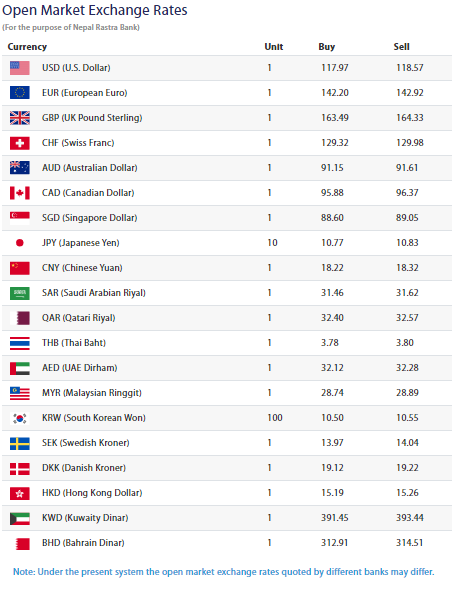The image size is (452, 590).
Task: Click the Currency column header
Action: pyautogui.click(x=27, y=47)
